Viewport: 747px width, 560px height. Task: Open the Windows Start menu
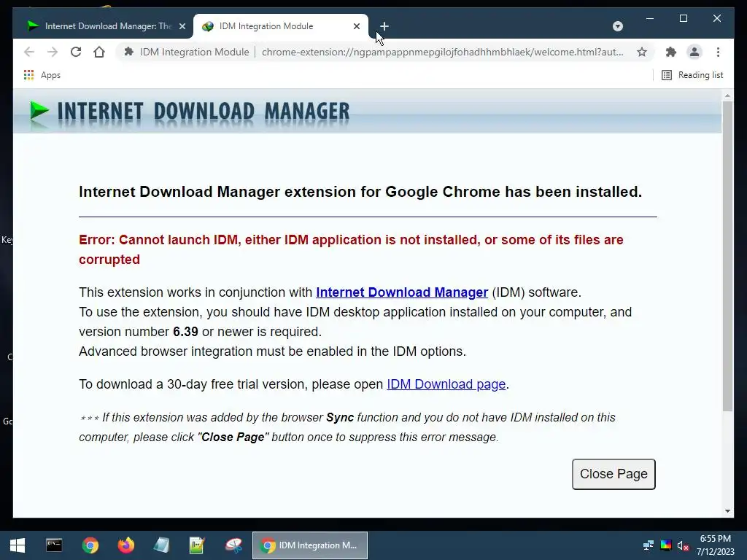tap(18, 545)
